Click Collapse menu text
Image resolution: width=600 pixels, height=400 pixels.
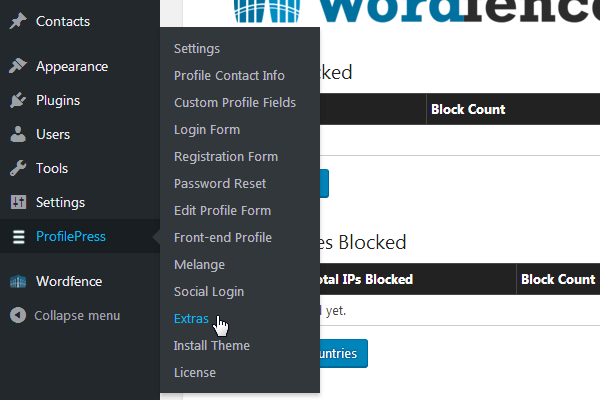(77, 316)
